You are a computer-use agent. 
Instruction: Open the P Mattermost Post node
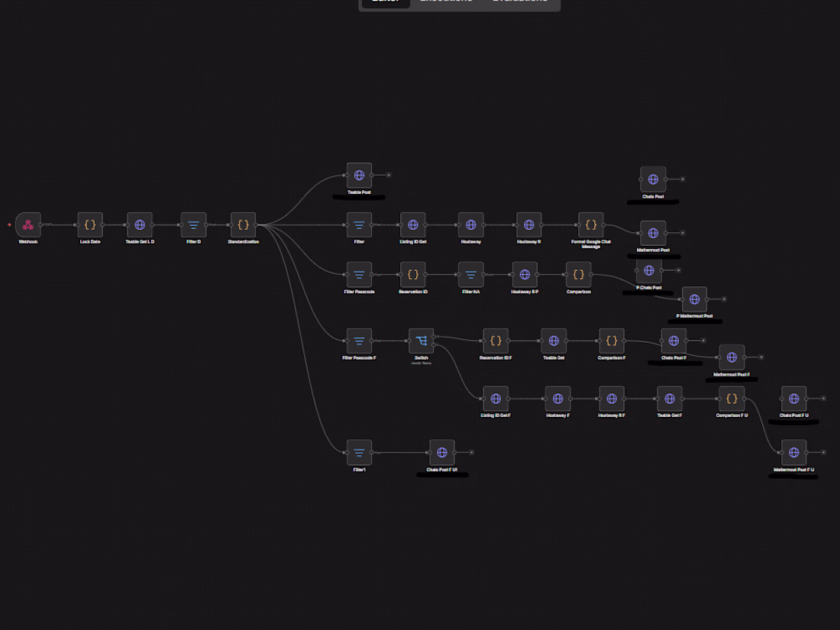click(694, 299)
